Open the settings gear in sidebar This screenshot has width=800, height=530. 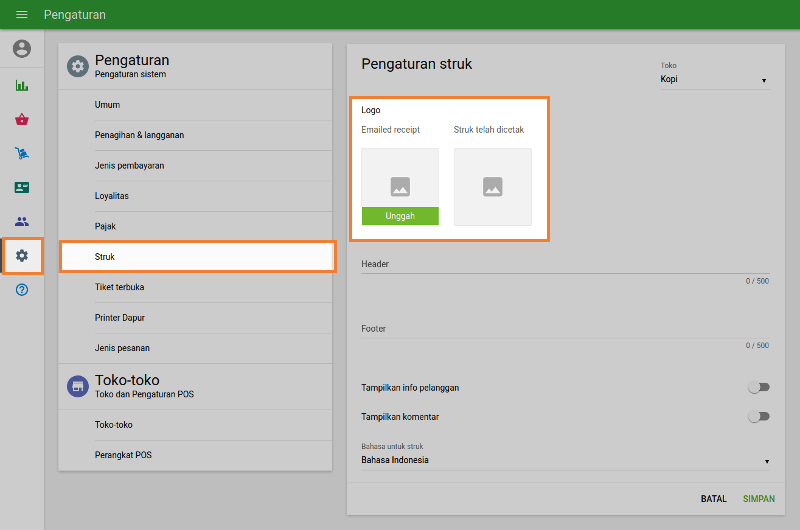pyautogui.click(x=22, y=256)
